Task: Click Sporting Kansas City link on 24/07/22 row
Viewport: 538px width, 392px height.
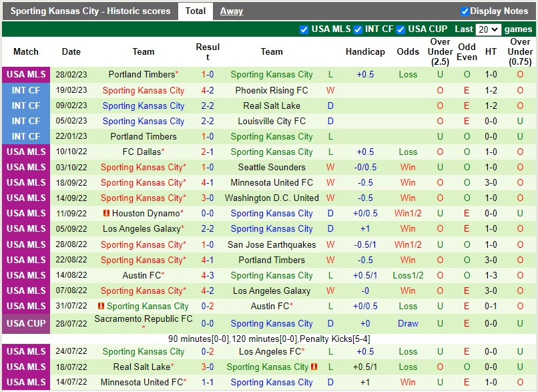Action: coord(144,351)
